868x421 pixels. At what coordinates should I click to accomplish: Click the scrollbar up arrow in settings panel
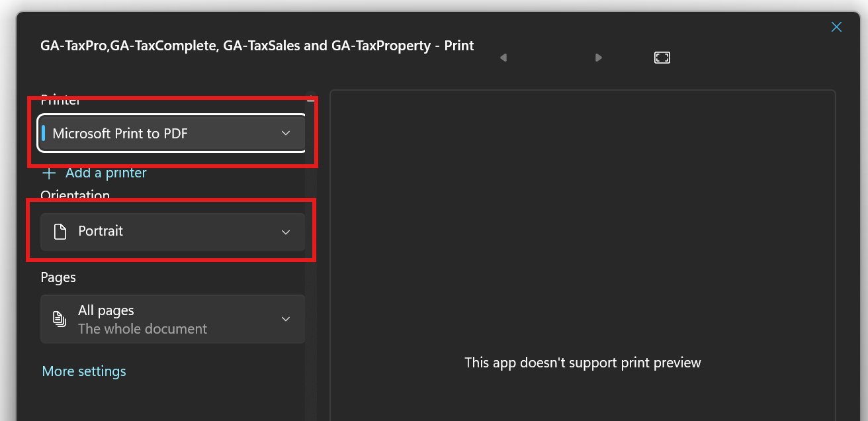[x=310, y=99]
